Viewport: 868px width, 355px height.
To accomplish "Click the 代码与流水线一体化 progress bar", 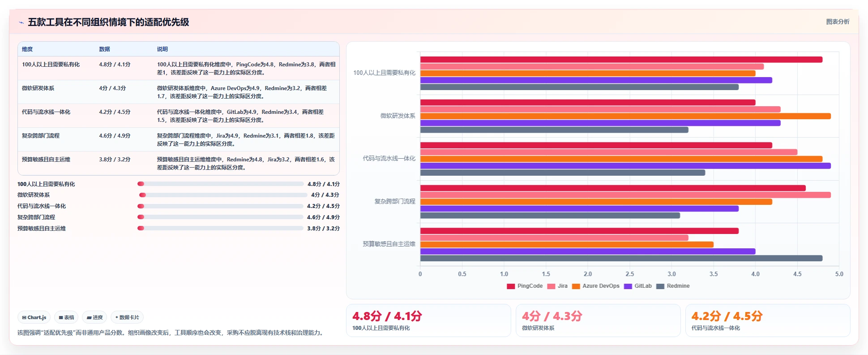I will tap(220, 206).
